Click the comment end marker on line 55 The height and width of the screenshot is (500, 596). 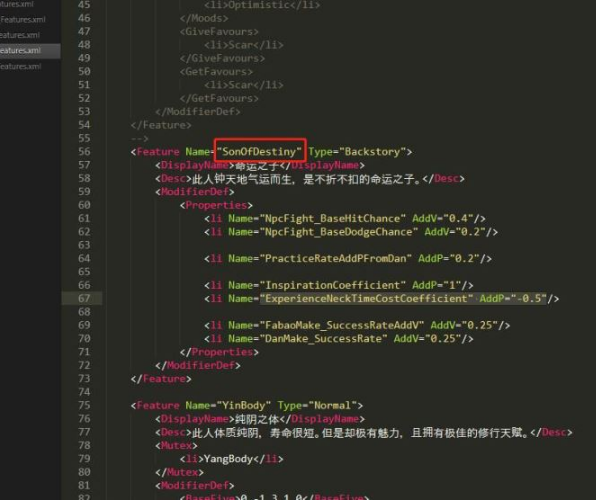(139, 138)
